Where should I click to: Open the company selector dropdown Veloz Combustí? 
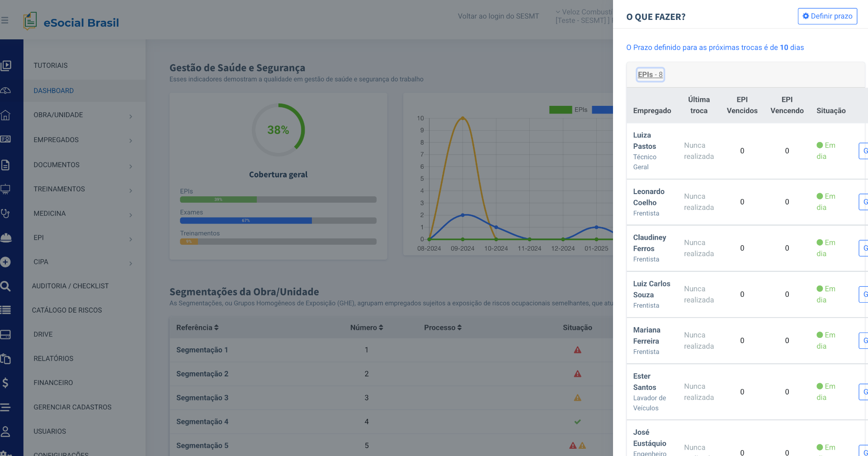(583, 16)
